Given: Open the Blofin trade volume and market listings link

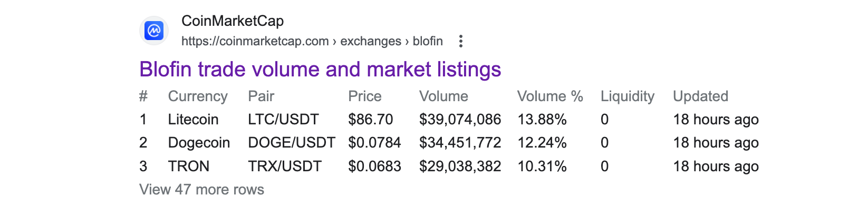Looking at the screenshot, I should pos(320,70).
